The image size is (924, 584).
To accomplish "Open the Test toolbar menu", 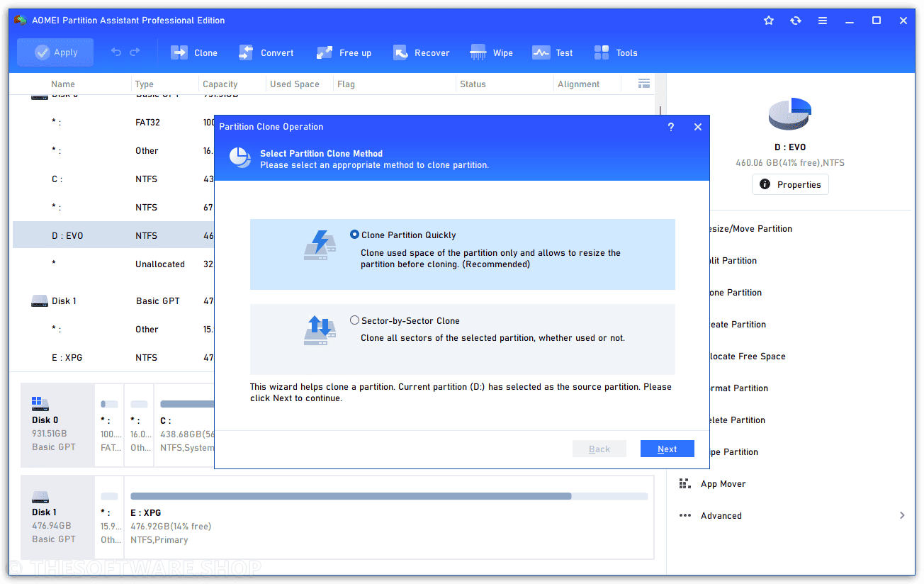I will click(553, 52).
